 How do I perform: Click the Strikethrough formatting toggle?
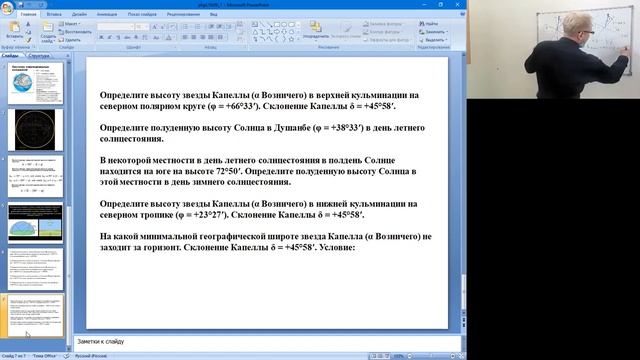click(x=127, y=38)
